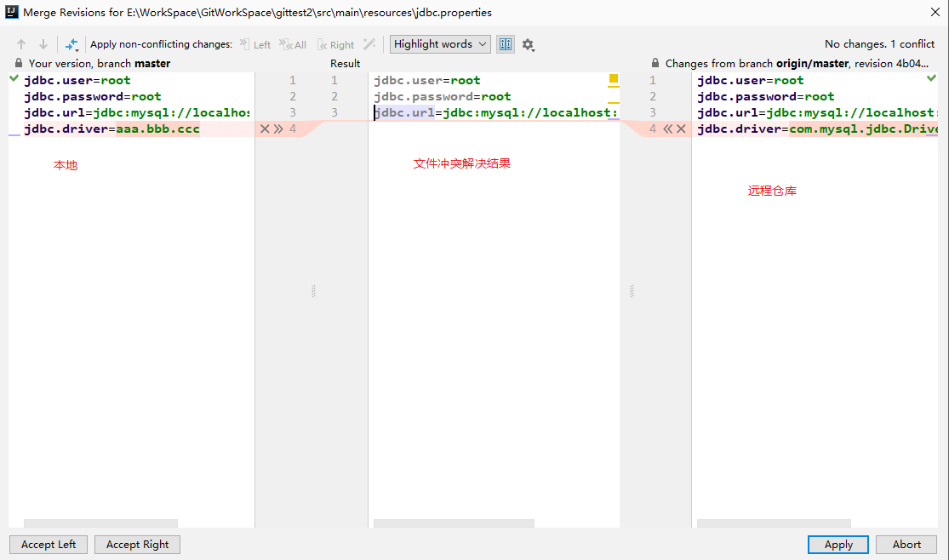Click Accept Right button
Viewport: 949px width, 560px height.
point(137,545)
